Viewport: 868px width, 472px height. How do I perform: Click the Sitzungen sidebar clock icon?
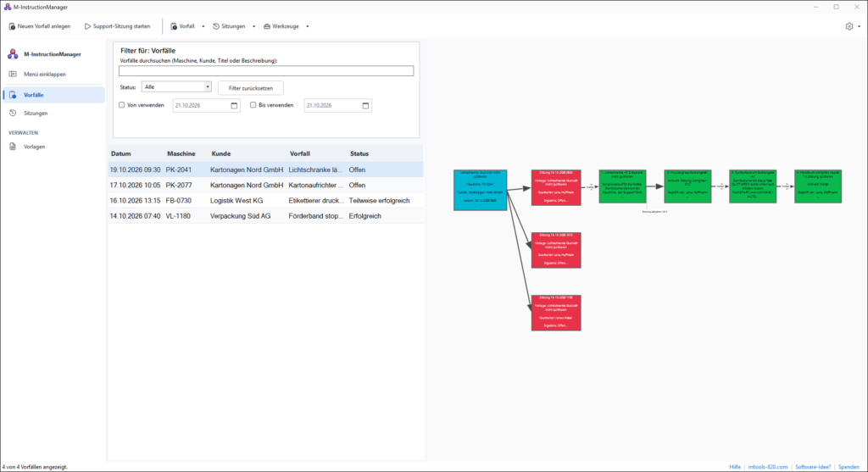[x=13, y=113]
